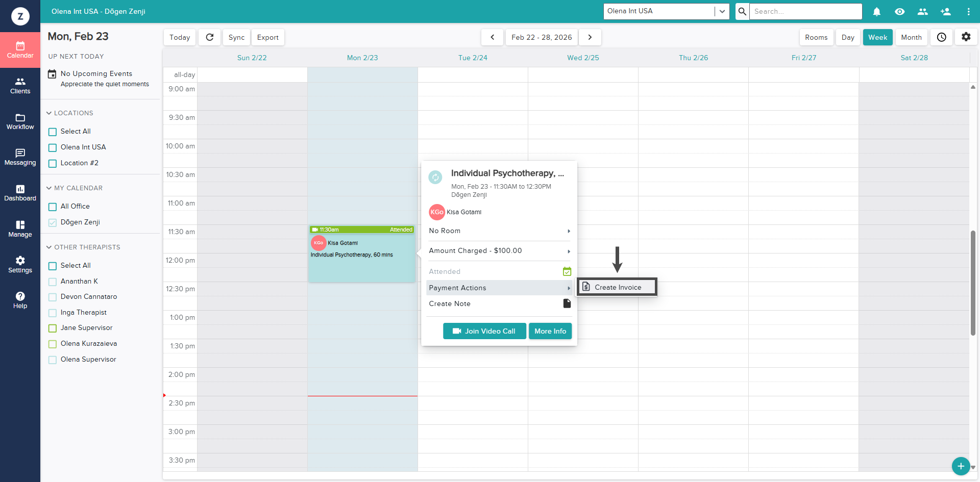This screenshot has height=482, width=980.
Task: Expand the Amount Charged row
Action: (x=499, y=251)
